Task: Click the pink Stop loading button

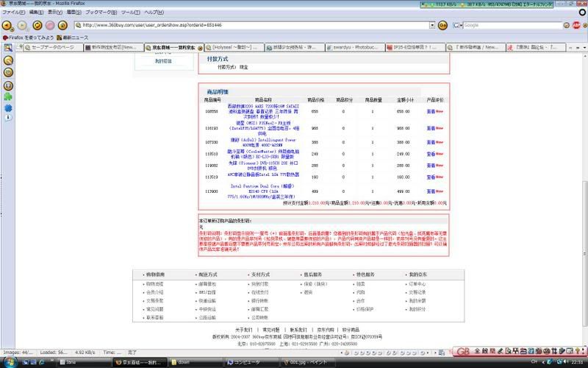Action: coord(50,25)
